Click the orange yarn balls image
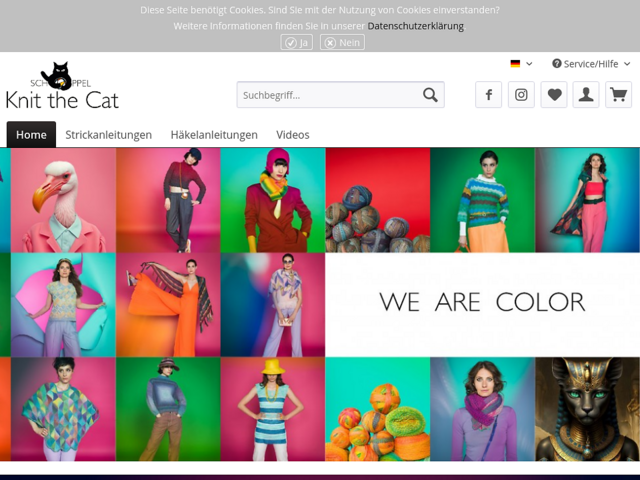The height and width of the screenshot is (480, 640). (x=378, y=409)
